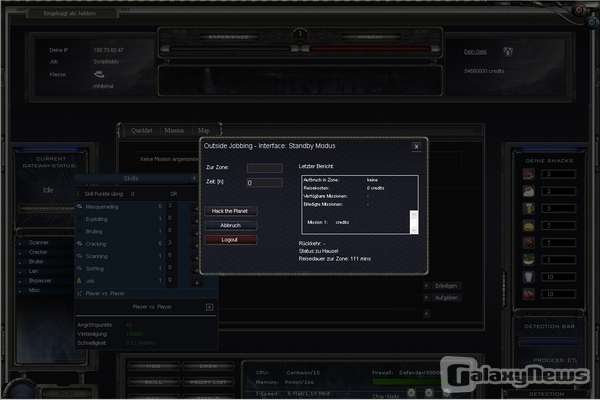Click the Masquerading skill icon

80,207
